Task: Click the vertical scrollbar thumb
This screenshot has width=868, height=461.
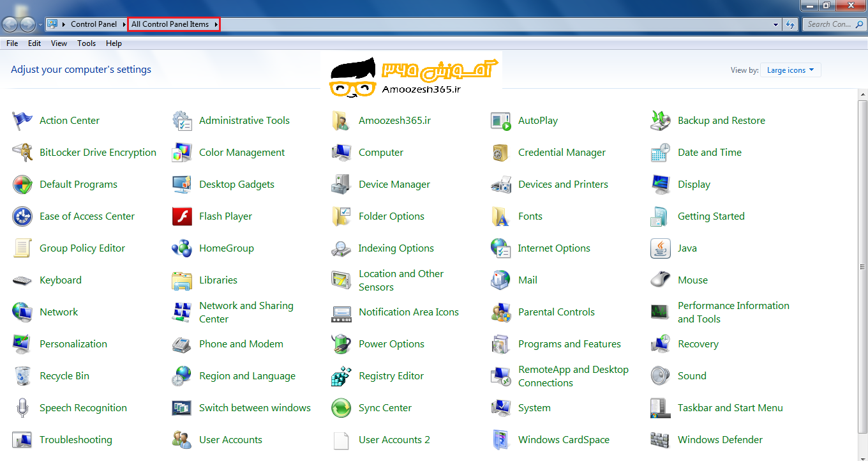Action: point(862,267)
